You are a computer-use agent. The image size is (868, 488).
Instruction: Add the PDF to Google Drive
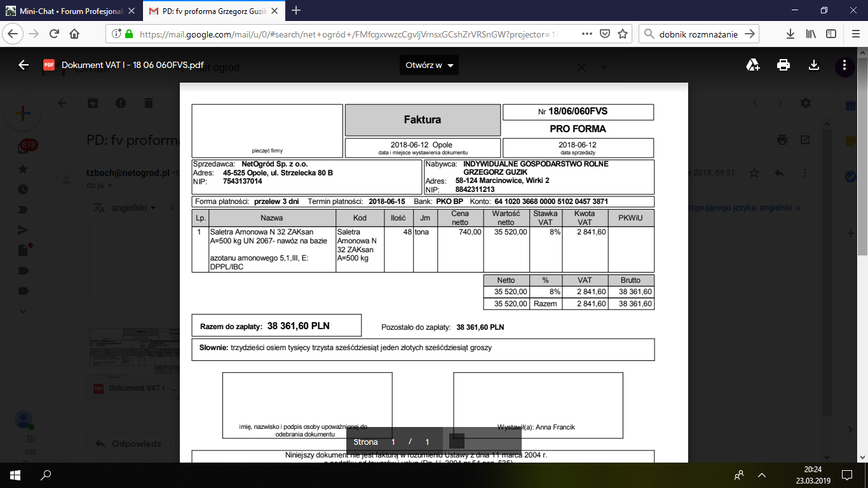pos(753,65)
